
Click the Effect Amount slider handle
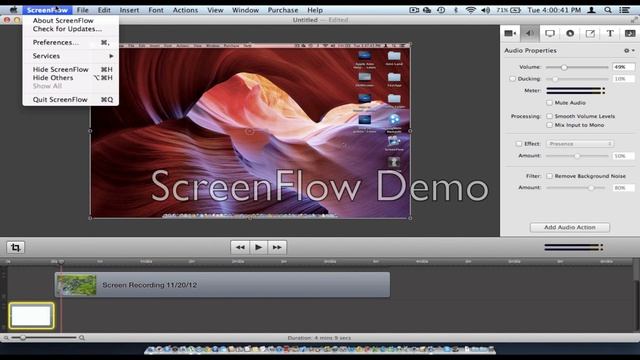[577, 156]
